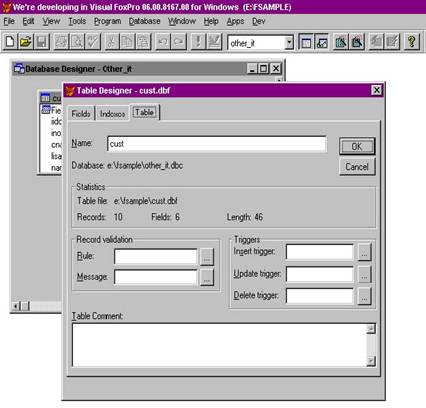Click inside the Table Comment text area
This screenshot has width=426, height=408.
coord(219,345)
